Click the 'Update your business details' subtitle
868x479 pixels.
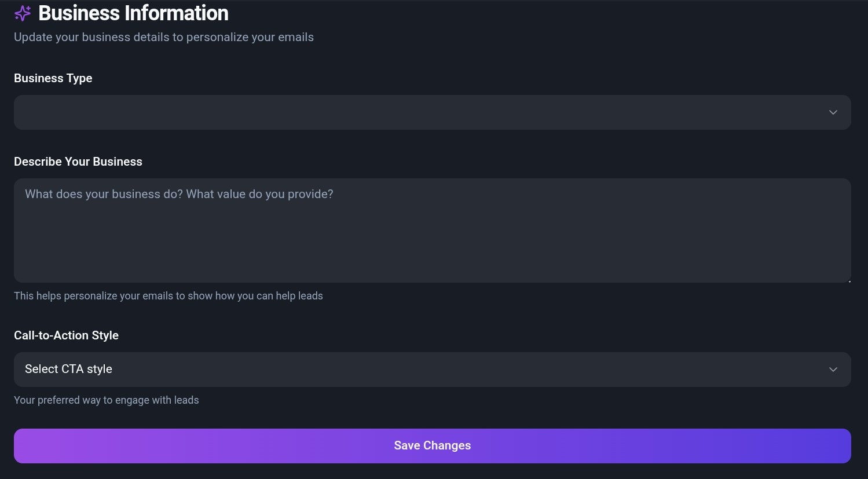(164, 37)
